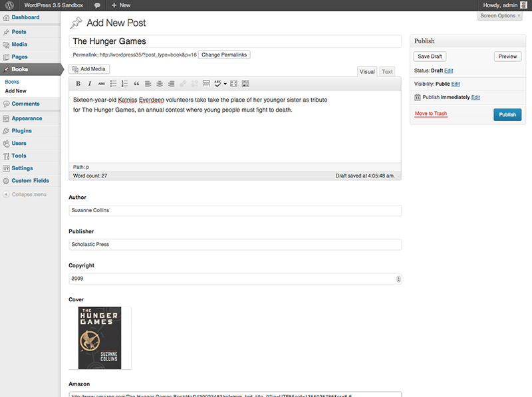This screenshot has height=397, width=532.
Task: Click the Change Permalinks button
Action: click(x=224, y=55)
